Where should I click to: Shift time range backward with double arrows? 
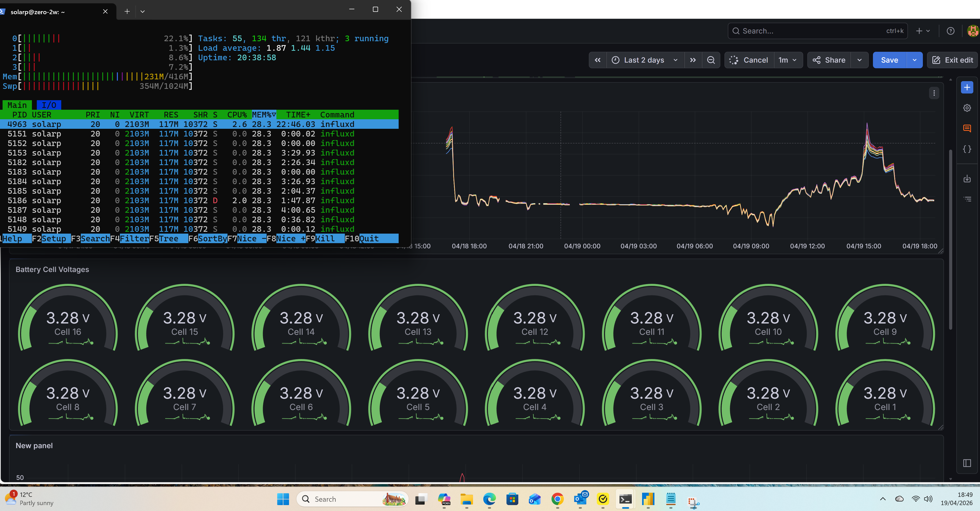coord(598,60)
